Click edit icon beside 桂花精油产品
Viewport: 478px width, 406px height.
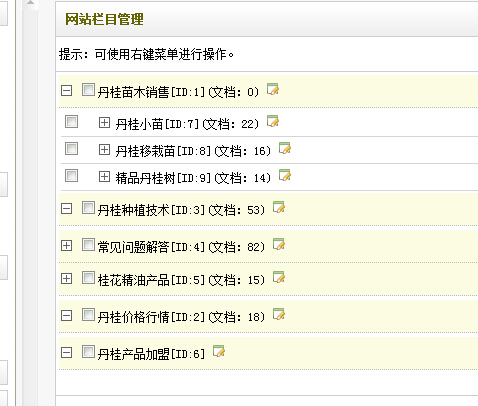[279, 277]
